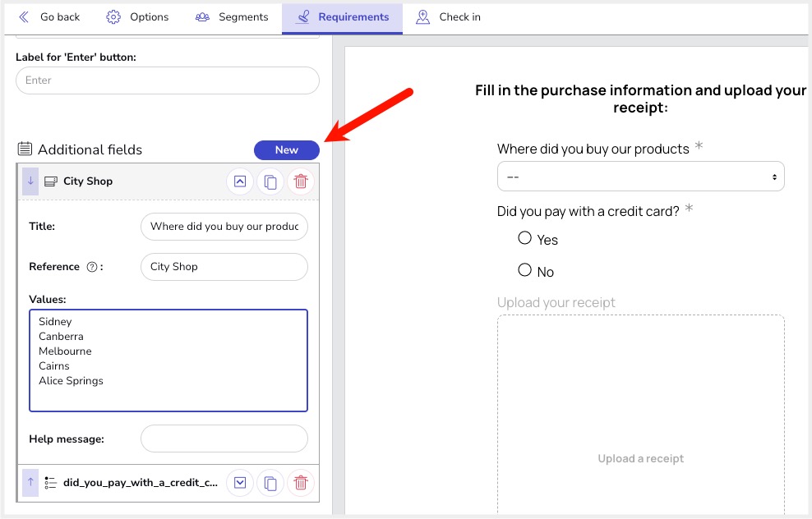Collapse the City Shop field panel
Screen dimensions: 812x519
point(240,181)
